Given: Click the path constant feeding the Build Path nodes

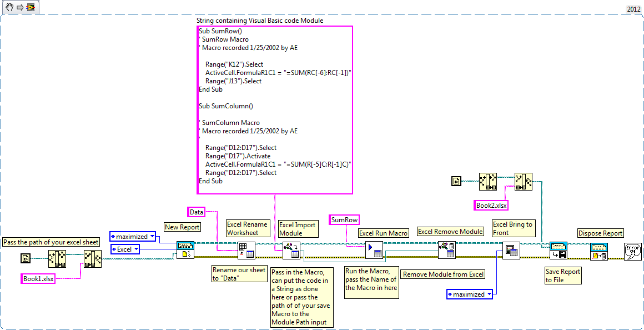Looking at the screenshot, I should [x=456, y=181].
